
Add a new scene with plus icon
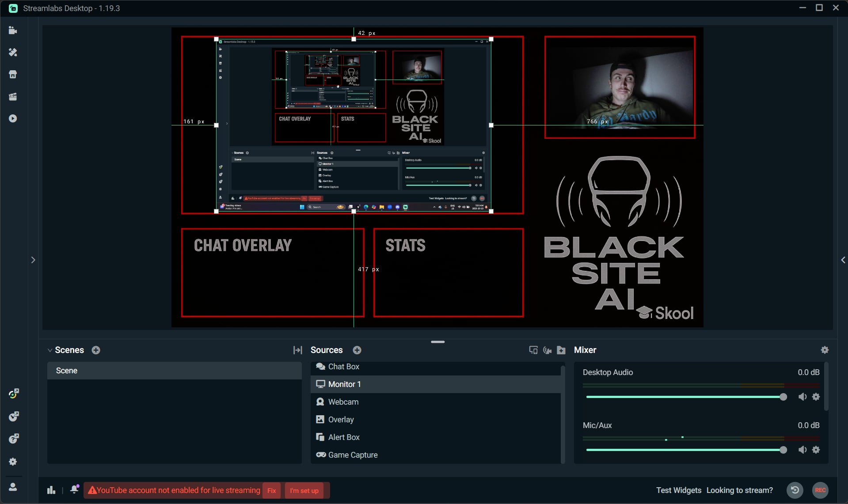96,350
